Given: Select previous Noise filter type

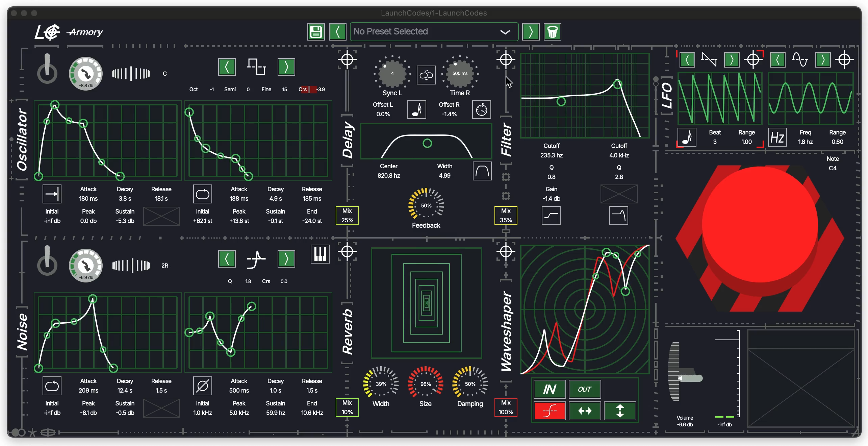Looking at the screenshot, I should pyautogui.click(x=227, y=259).
